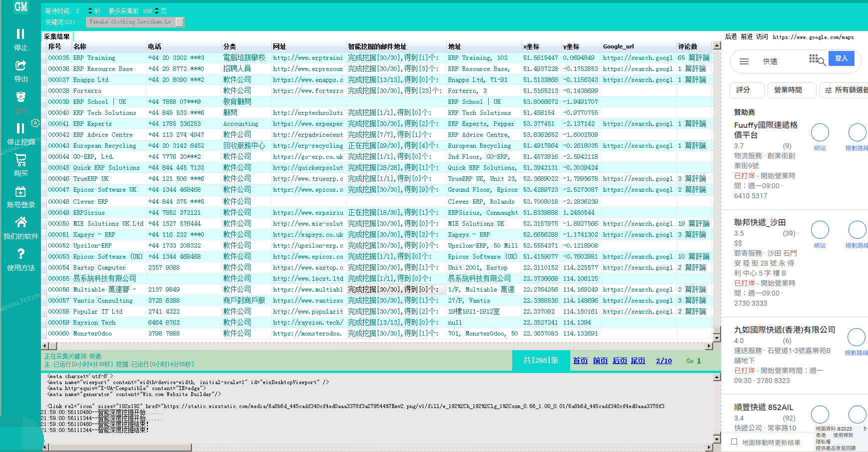Image resolution: width=868 pixels, height=452 pixels.
Task: Click the 所有篩選器 filter sliders icon
Action: point(829,90)
